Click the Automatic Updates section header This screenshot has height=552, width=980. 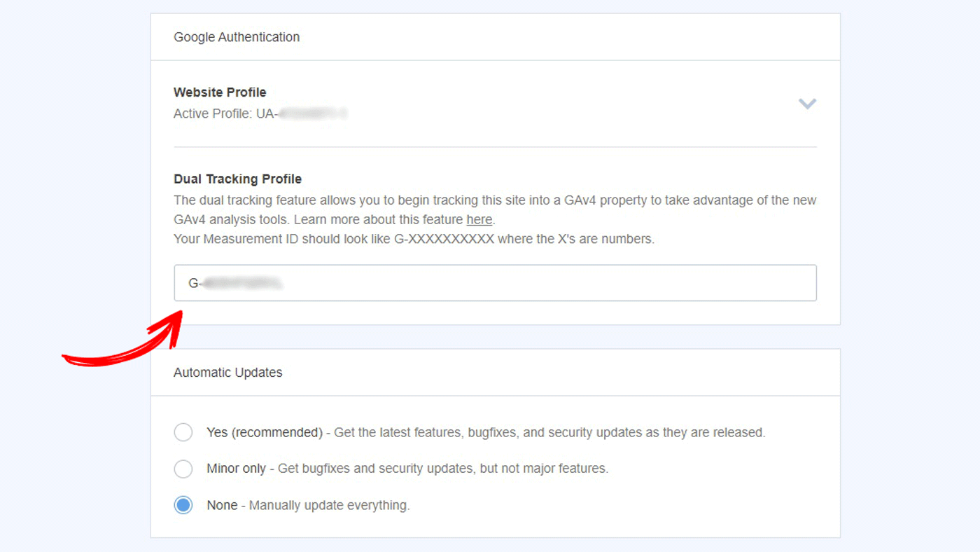(228, 373)
